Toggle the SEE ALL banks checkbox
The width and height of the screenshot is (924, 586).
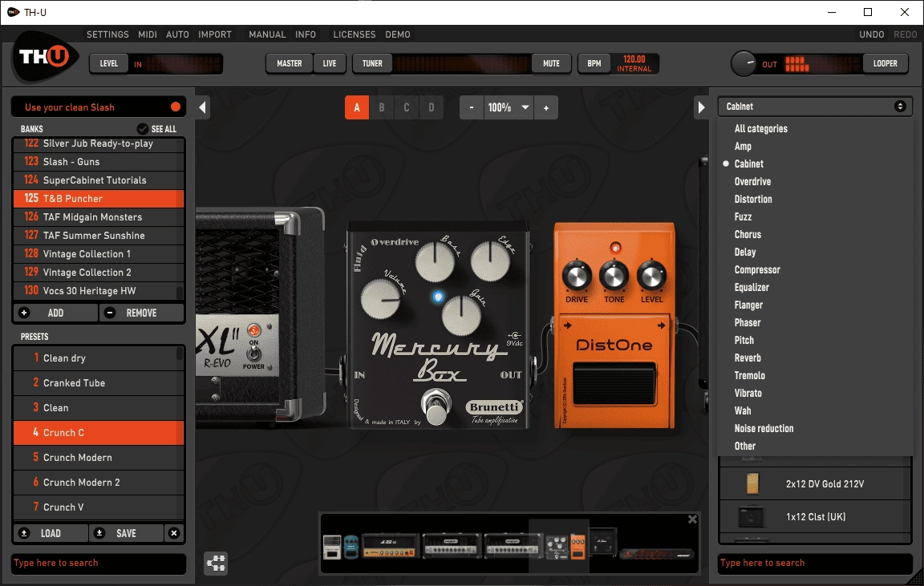pyautogui.click(x=143, y=128)
